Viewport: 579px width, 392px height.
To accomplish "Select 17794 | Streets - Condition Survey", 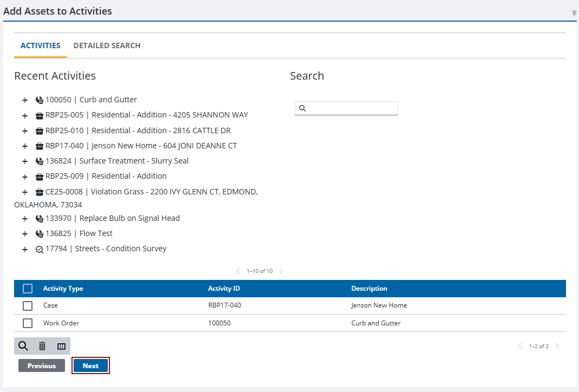I will pos(106,249).
